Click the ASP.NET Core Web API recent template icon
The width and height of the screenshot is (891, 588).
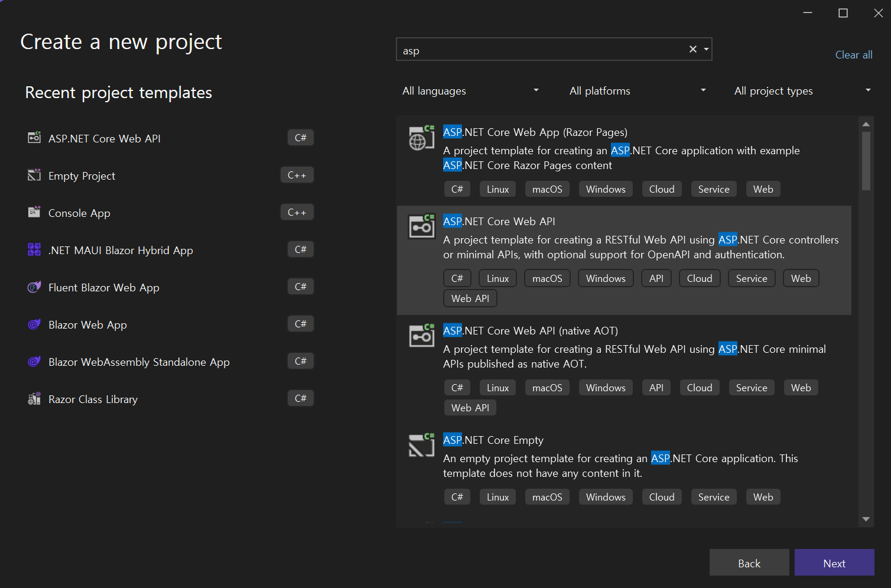(x=34, y=138)
